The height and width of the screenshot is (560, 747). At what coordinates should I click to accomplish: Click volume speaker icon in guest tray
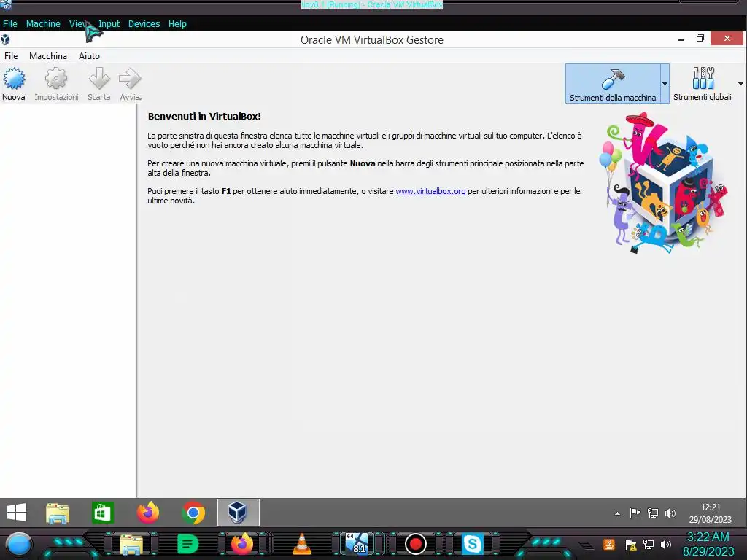[x=670, y=513]
